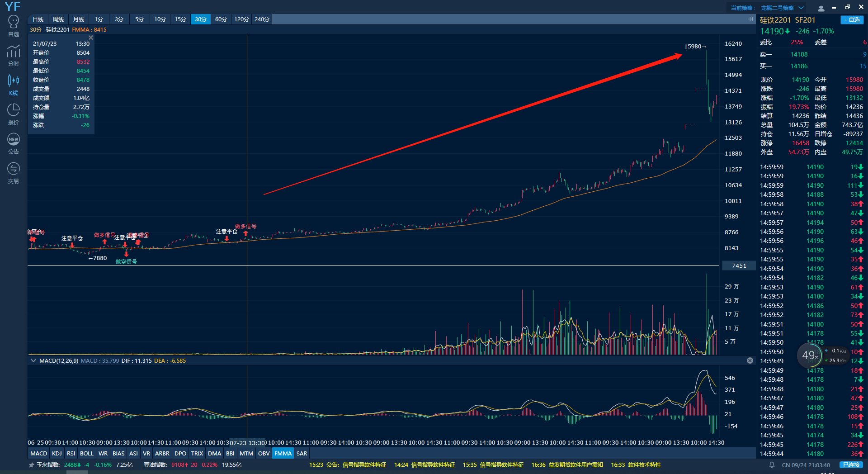Close the MACD indicator panel
This screenshot has width=868, height=474.
click(750, 360)
